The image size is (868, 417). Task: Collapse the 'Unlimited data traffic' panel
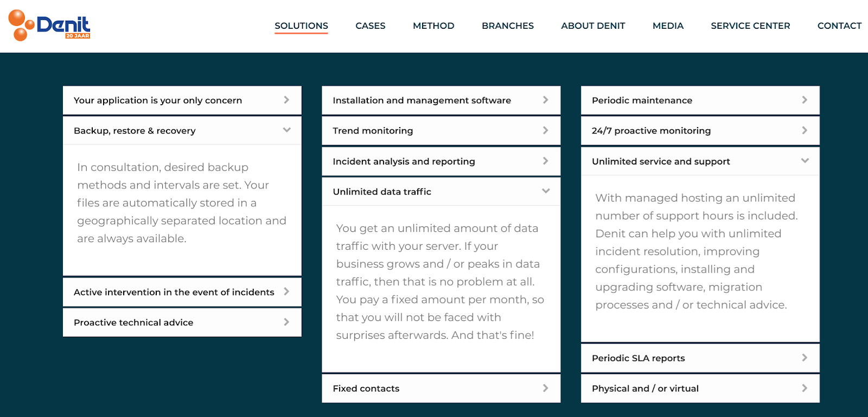coord(441,192)
